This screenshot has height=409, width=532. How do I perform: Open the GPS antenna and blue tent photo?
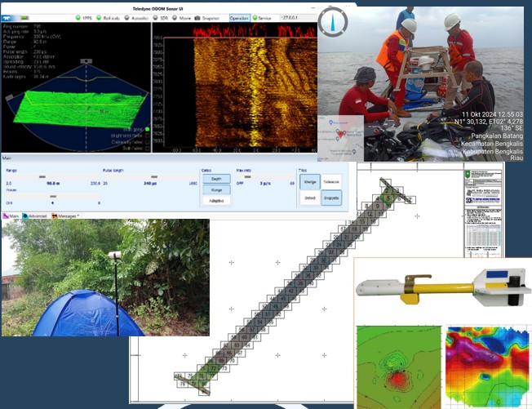(x=105, y=278)
